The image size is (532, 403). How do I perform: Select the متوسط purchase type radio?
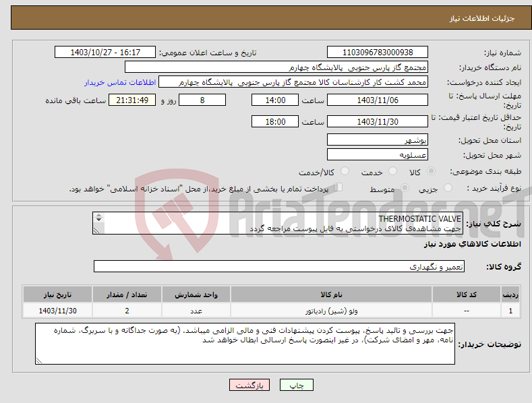(x=405, y=187)
